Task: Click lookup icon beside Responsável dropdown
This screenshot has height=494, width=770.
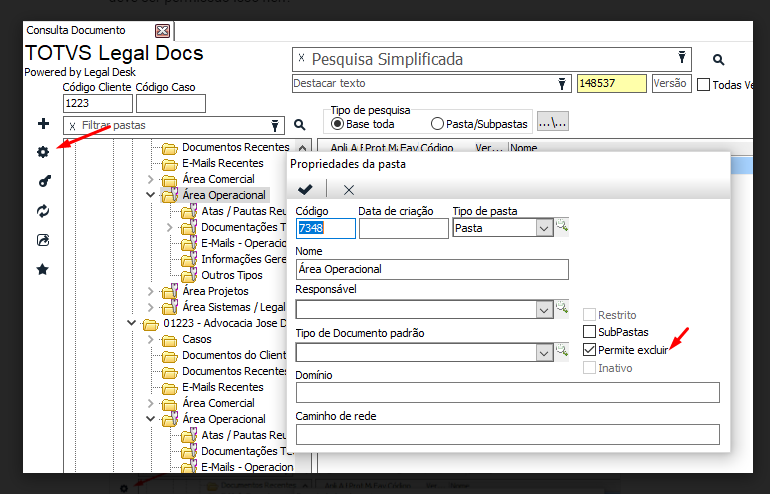Action: pyautogui.click(x=562, y=308)
